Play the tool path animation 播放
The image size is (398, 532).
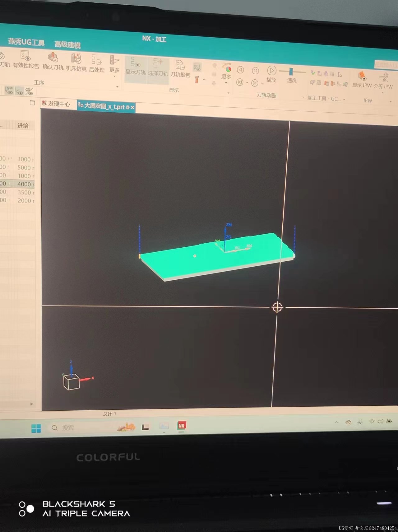pos(271,74)
